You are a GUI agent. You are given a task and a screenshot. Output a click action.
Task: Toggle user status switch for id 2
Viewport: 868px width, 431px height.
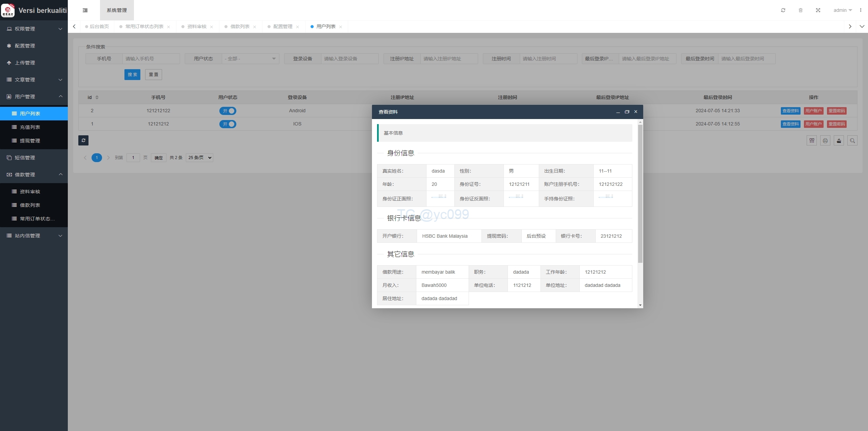click(228, 111)
